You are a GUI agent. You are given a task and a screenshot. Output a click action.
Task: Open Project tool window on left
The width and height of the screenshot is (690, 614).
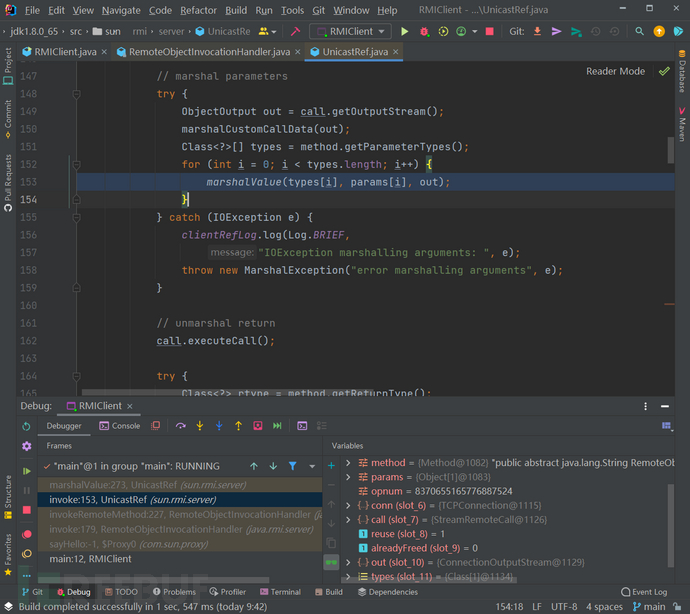pyautogui.click(x=8, y=66)
